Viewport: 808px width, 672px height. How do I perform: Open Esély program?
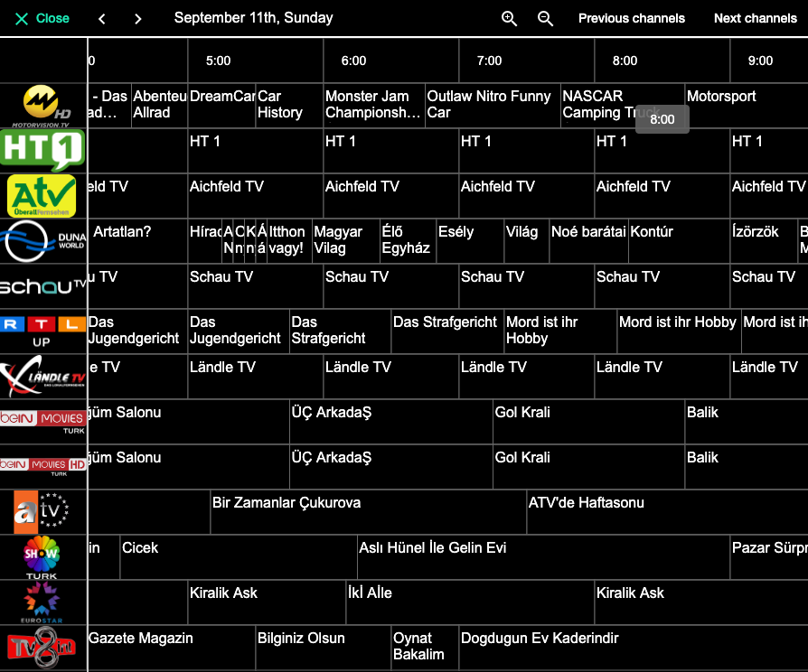[x=471, y=241]
